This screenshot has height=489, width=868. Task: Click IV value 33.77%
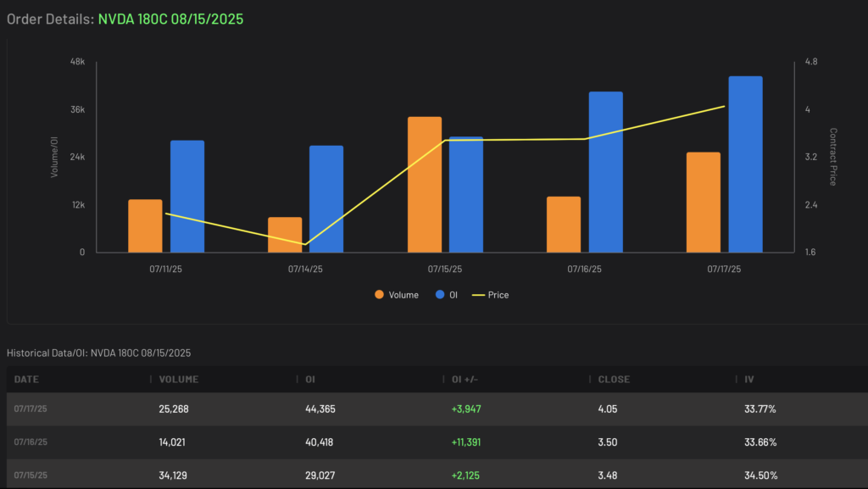tap(760, 408)
